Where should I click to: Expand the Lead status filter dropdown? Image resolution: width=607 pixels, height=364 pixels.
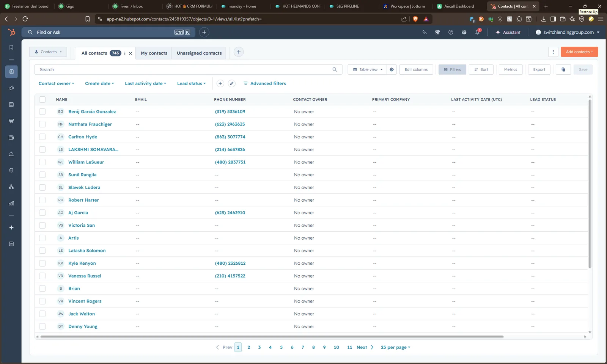tap(191, 83)
